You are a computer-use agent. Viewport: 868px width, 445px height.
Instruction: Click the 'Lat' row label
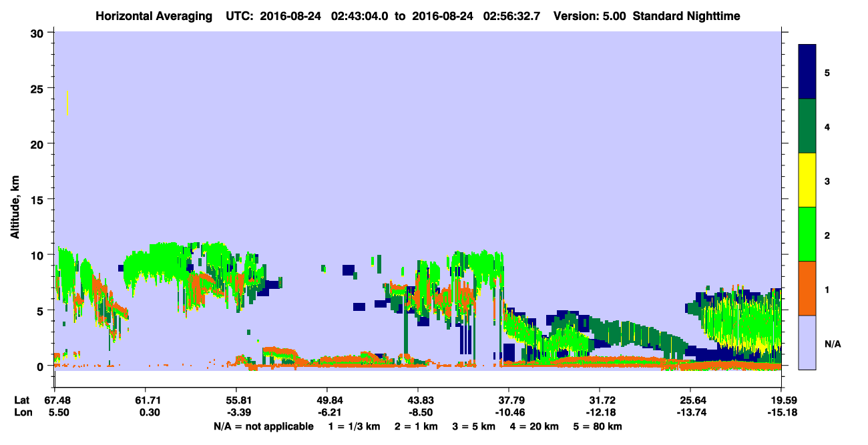click(x=21, y=400)
